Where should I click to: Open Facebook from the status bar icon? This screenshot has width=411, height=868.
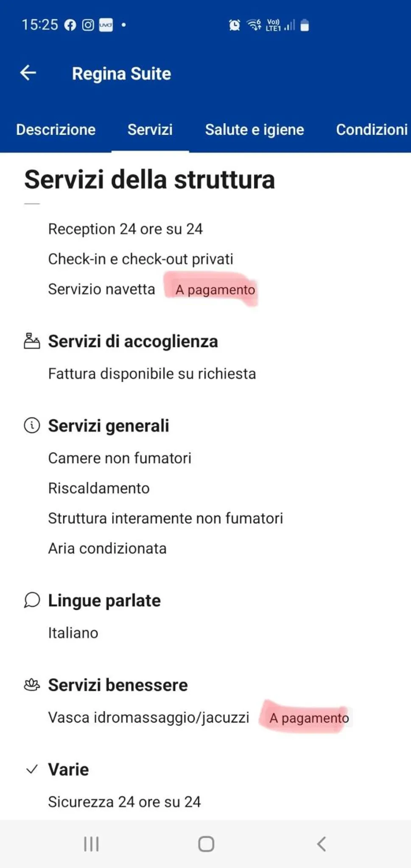[x=69, y=25]
